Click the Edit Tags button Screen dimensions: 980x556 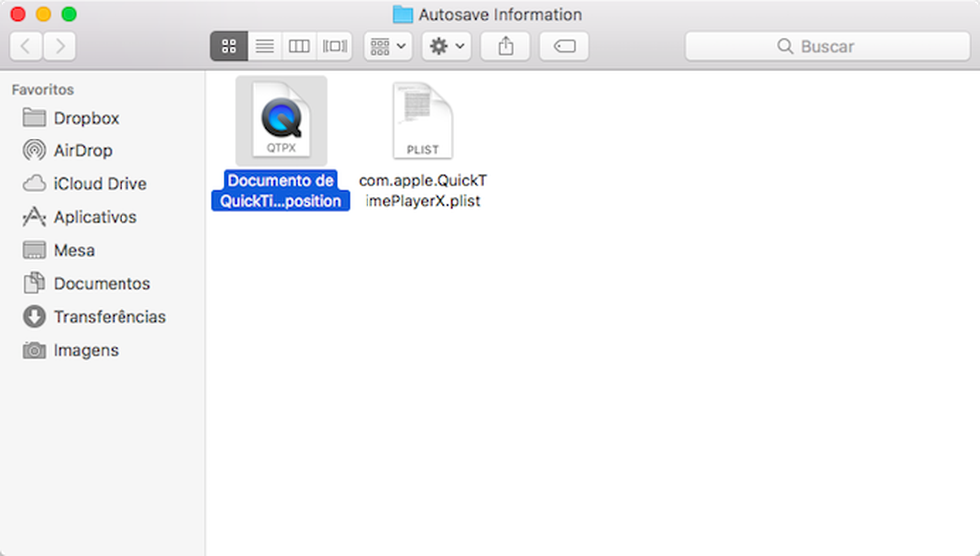coord(564,46)
